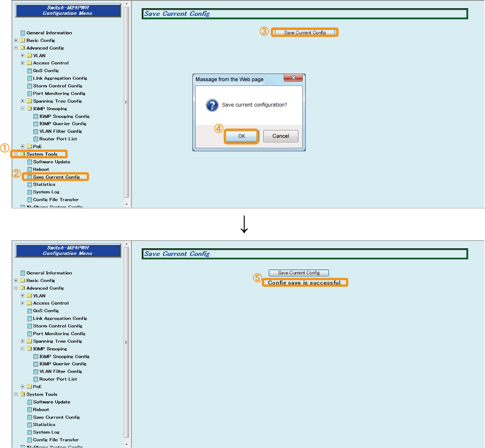485x448 pixels.
Task: Click PoE folder icon in upper menu
Action: point(29,146)
